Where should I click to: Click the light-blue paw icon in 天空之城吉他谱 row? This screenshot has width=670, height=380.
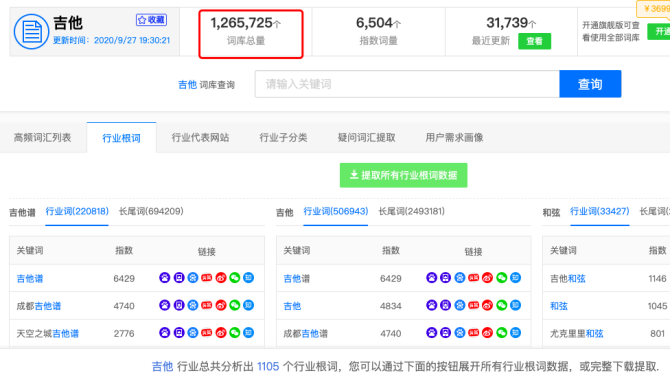(193, 333)
